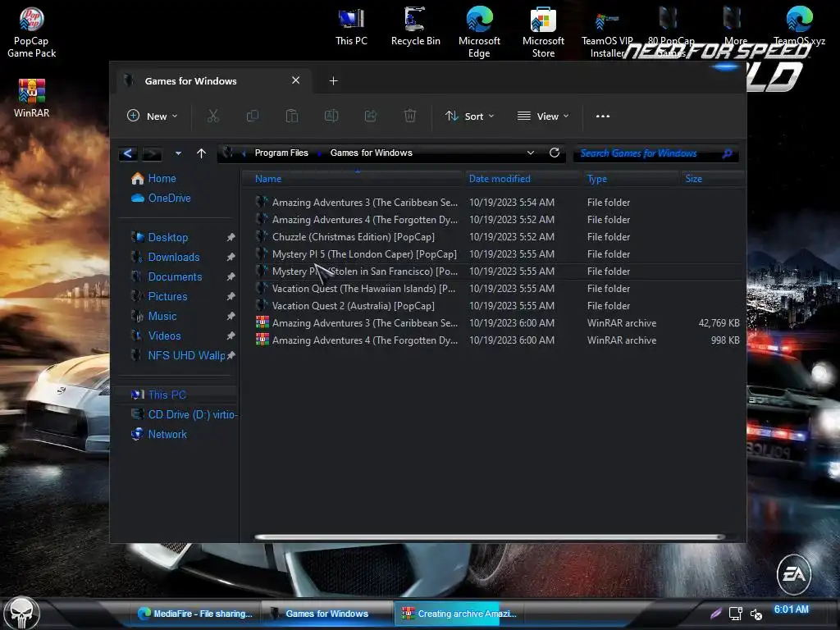Image resolution: width=840 pixels, height=630 pixels.
Task: Click the pin beside Pictures
Action: click(231, 296)
